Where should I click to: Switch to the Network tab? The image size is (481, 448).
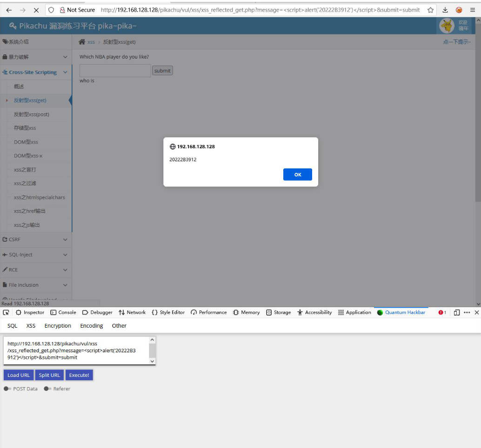[x=132, y=312]
